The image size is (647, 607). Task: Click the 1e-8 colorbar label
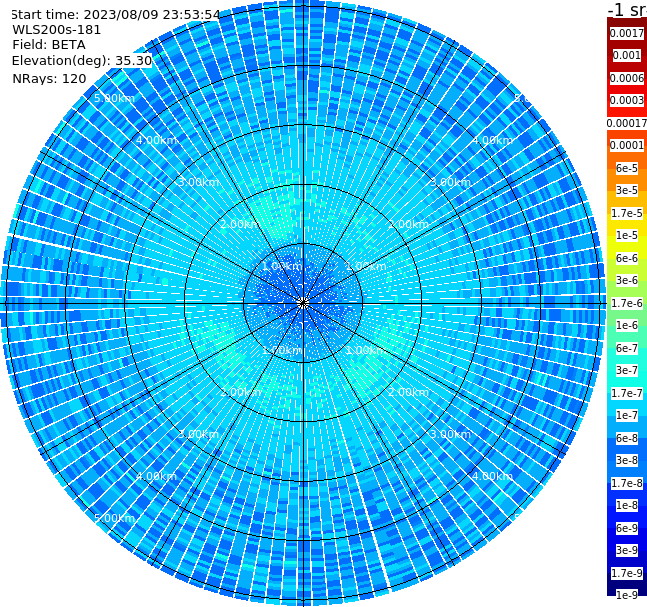point(627,505)
